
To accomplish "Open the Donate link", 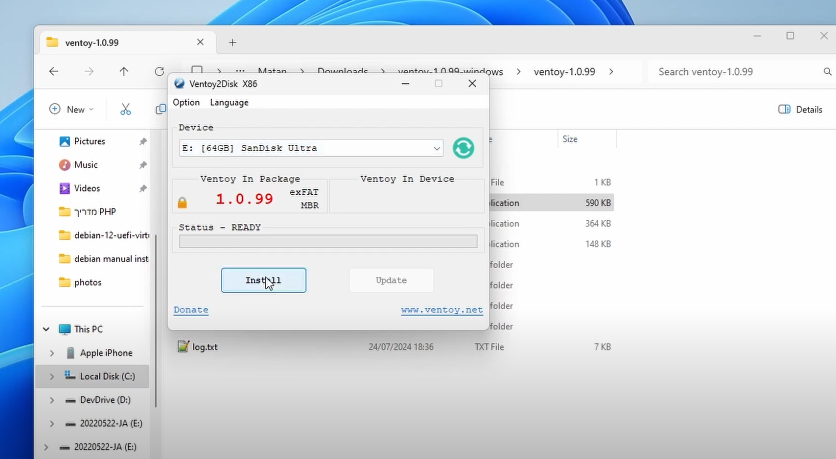I will [x=191, y=310].
